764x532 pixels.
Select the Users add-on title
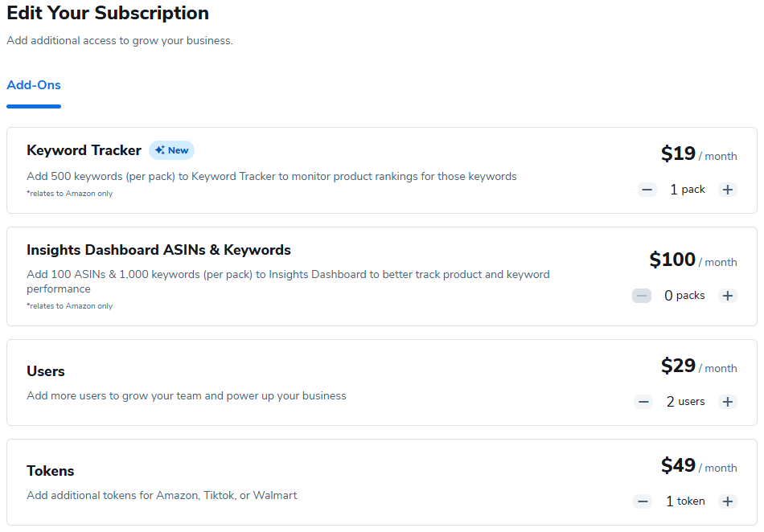pyautogui.click(x=46, y=371)
